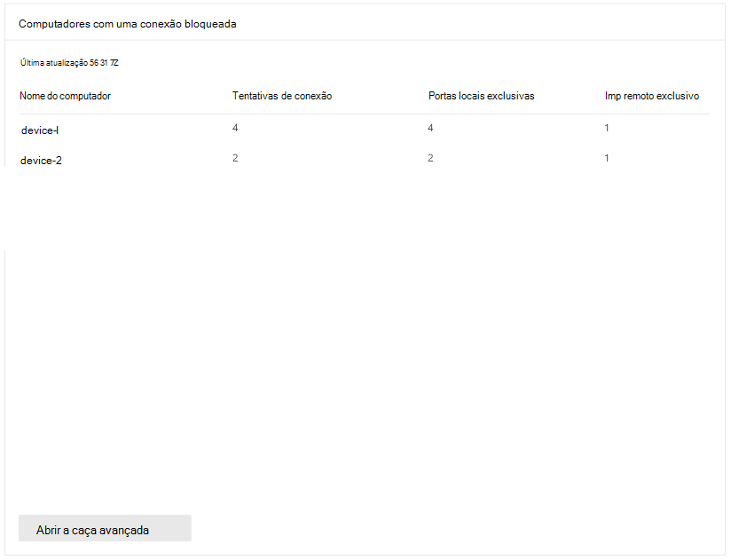Select the device-2 computer name
This screenshot has width=731, height=560.
click(x=41, y=161)
